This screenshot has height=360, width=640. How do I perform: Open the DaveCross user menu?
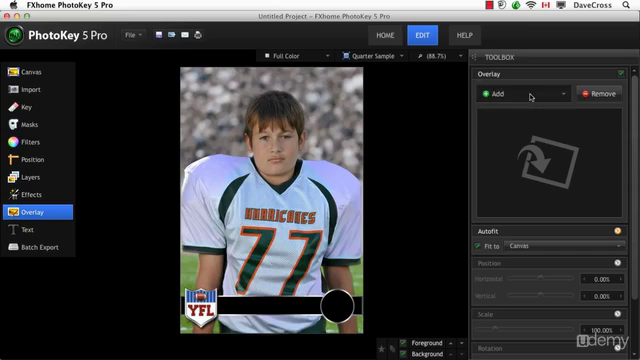click(x=592, y=5)
